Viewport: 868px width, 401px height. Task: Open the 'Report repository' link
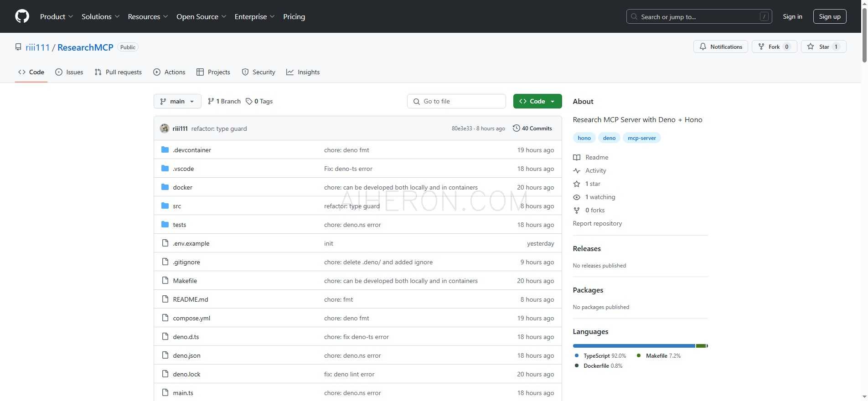click(597, 223)
